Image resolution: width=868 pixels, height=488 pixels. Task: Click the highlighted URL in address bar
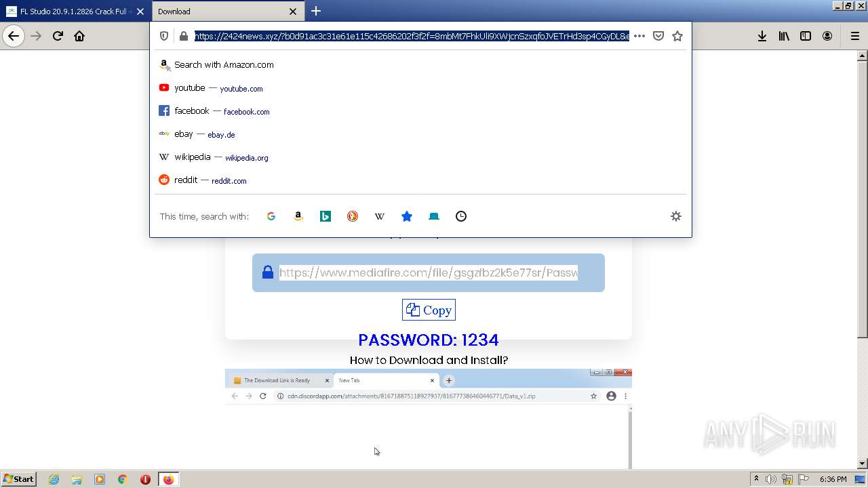(412, 36)
